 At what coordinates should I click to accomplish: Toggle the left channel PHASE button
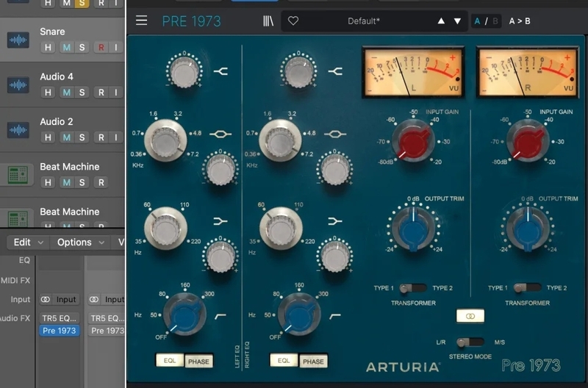[198, 361]
